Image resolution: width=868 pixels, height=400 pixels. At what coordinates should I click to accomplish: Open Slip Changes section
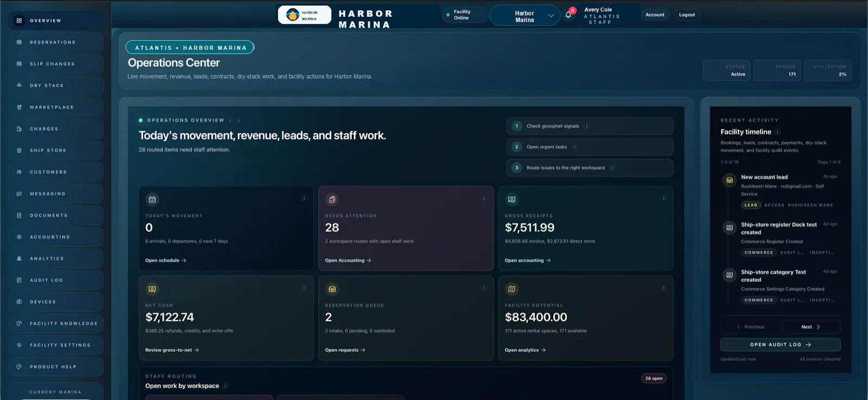55,64
